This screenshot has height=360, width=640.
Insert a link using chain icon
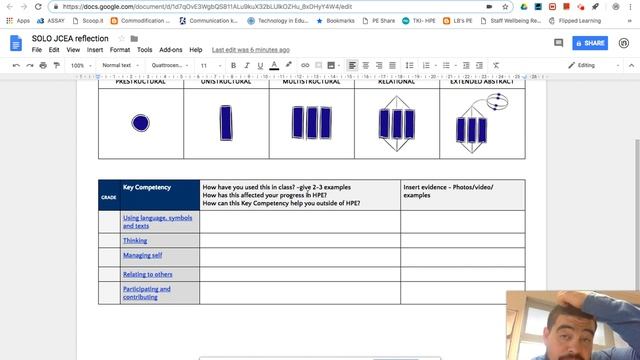point(305,65)
